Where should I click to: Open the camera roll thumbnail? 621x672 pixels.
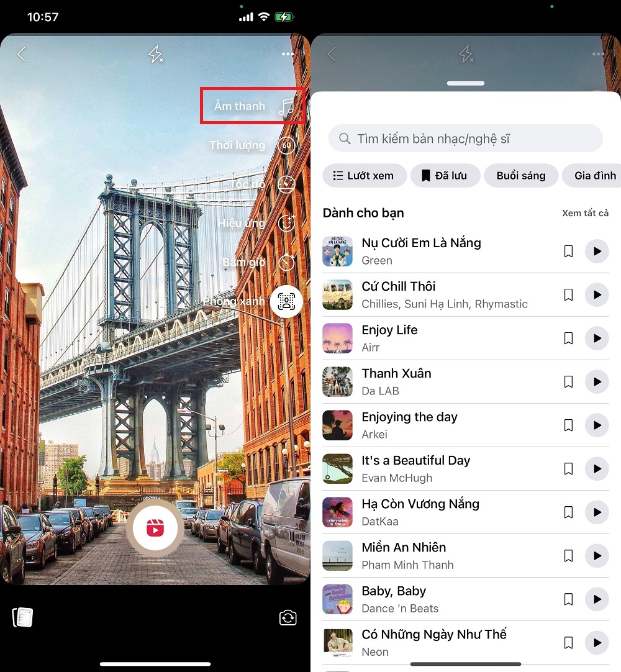[23, 617]
